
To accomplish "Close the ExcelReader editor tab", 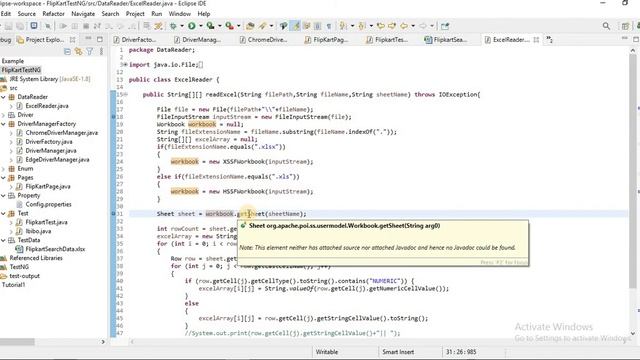I will click(x=536, y=40).
